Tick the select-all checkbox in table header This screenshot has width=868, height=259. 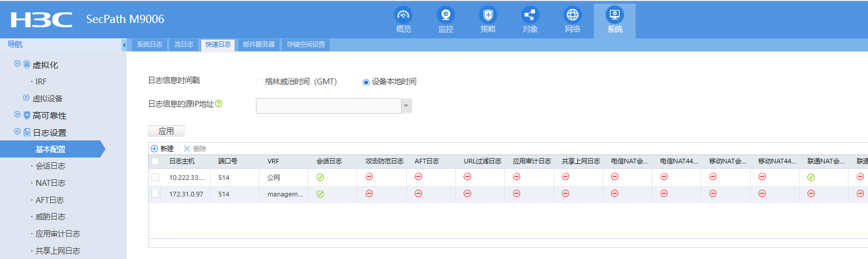(x=155, y=161)
